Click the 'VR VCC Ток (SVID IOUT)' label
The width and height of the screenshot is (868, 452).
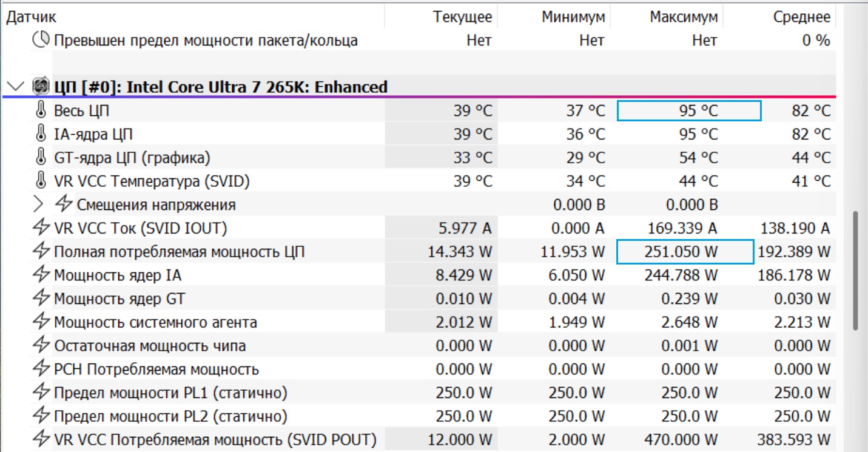pyautogui.click(x=141, y=228)
